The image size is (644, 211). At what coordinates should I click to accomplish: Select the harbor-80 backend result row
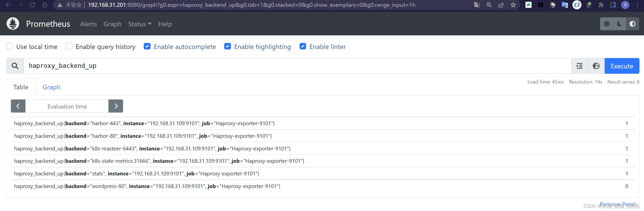323,136
